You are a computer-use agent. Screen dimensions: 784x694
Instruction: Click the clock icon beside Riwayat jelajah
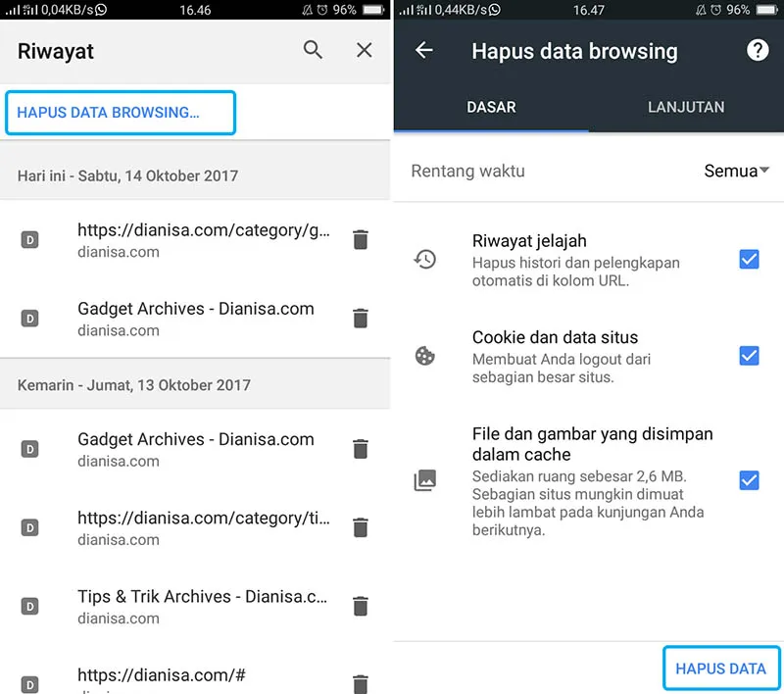(424, 260)
